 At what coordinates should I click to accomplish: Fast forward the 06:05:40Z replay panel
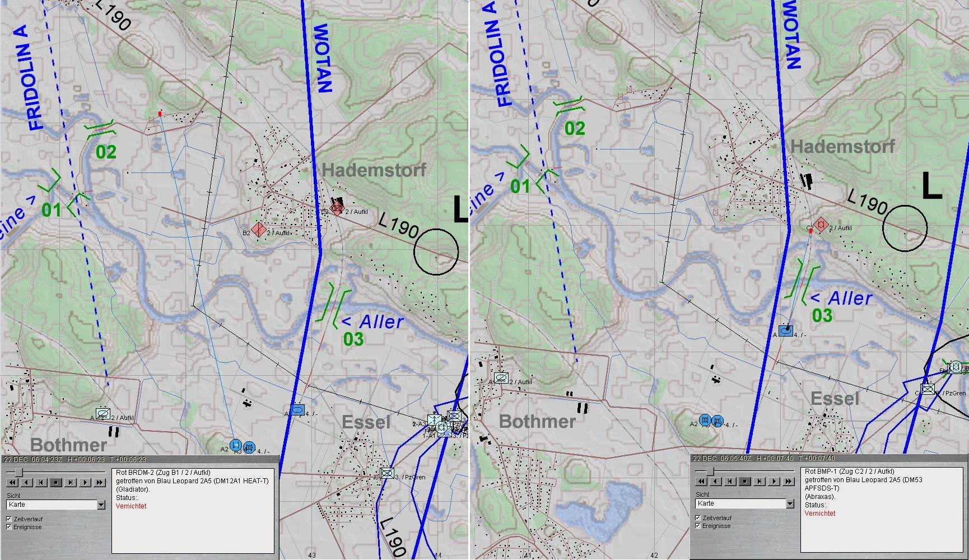[x=788, y=481]
